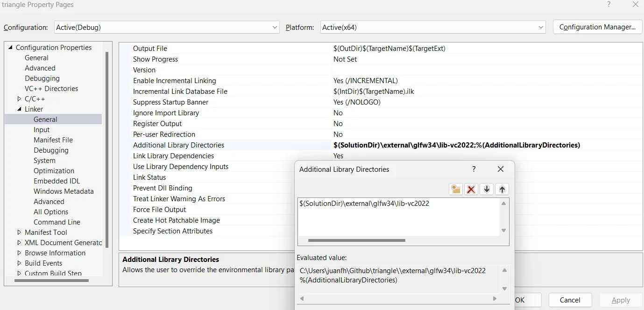Expand the C/C++ tree node
The image size is (644, 310).
19,99
